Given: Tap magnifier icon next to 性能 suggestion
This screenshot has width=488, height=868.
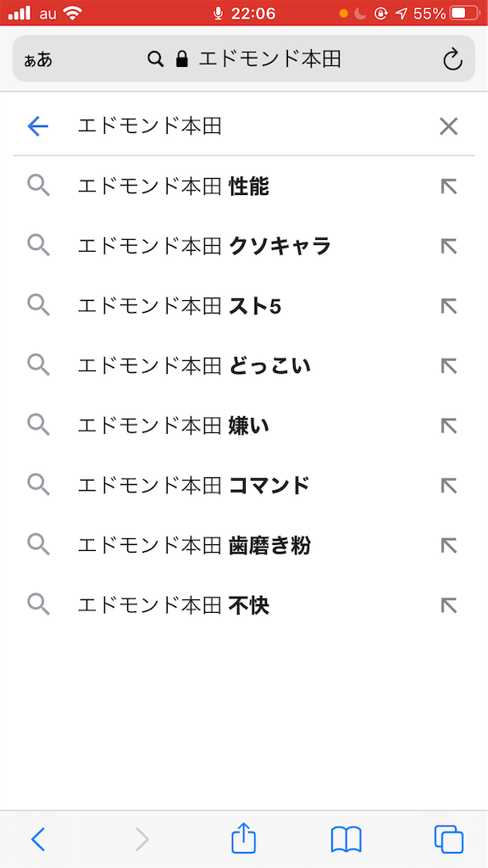Looking at the screenshot, I should click(38, 186).
